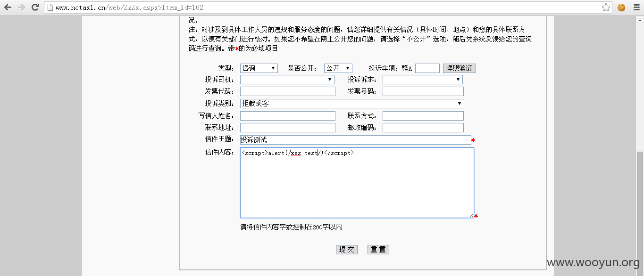Go back to previous page
644x276 pixels.
(8, 8)
